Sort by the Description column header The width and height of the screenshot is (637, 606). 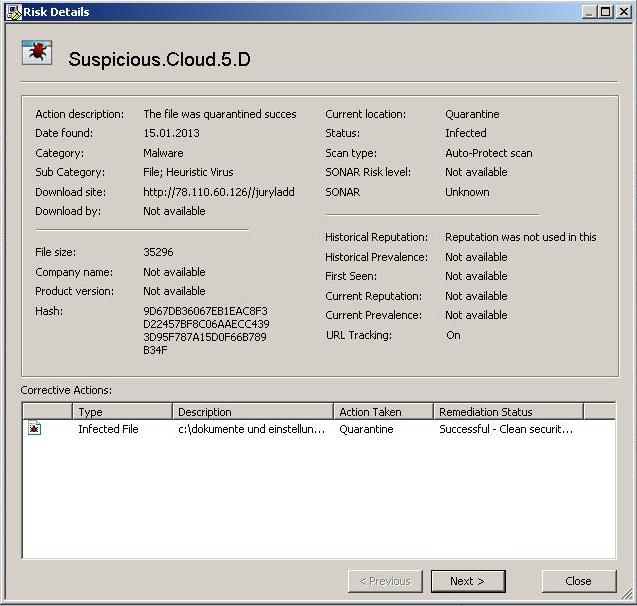[x=253, y=411]
